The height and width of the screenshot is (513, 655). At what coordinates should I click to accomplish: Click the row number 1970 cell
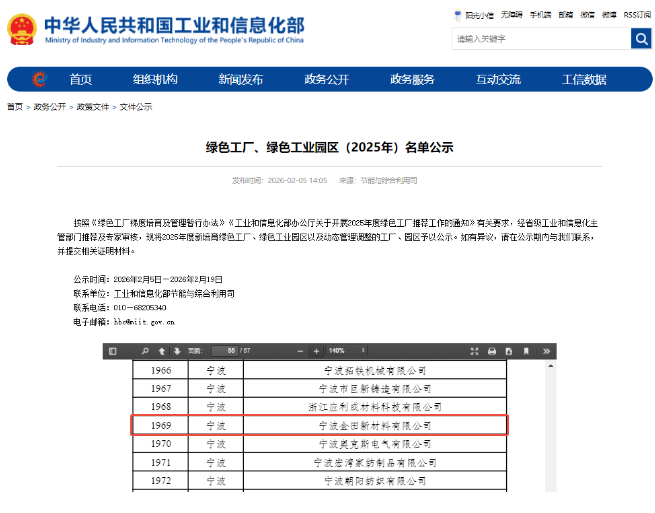[161, 444]
